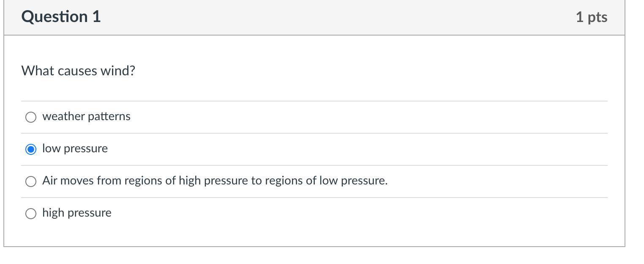Click the "high pressure" answer label text
This screenshot has height=264, width=644.
[76, 213]
